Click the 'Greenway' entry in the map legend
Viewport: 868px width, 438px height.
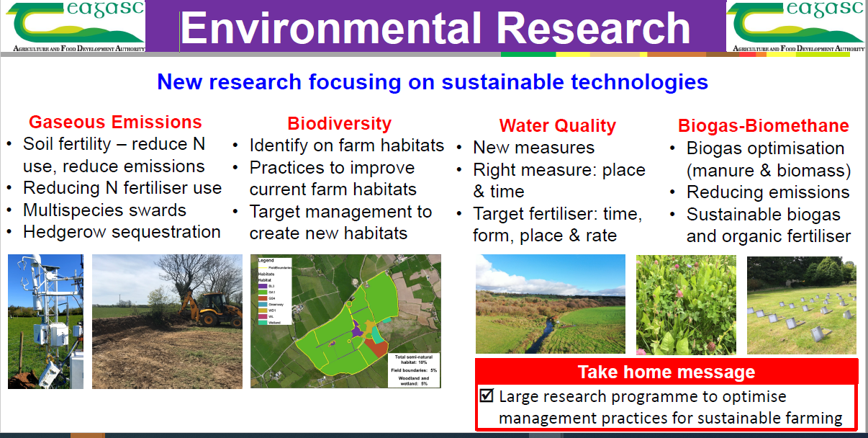pos(276,305)
